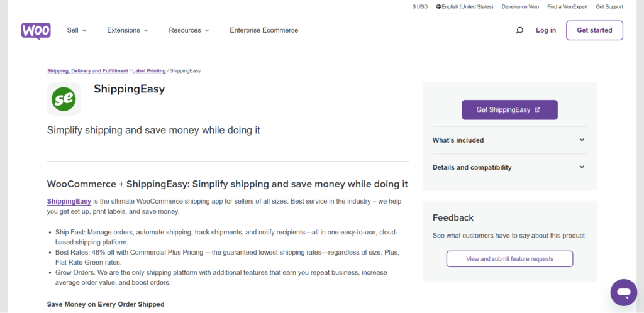Go to Enterprise Ecommerce
644x313 pixels.
click(x=264, y=30)
